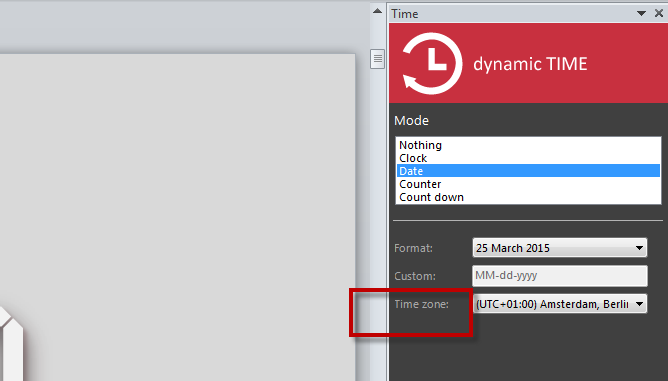
Task: Click the dynamic TIME clock logo
Action: [x=432, y=64]
